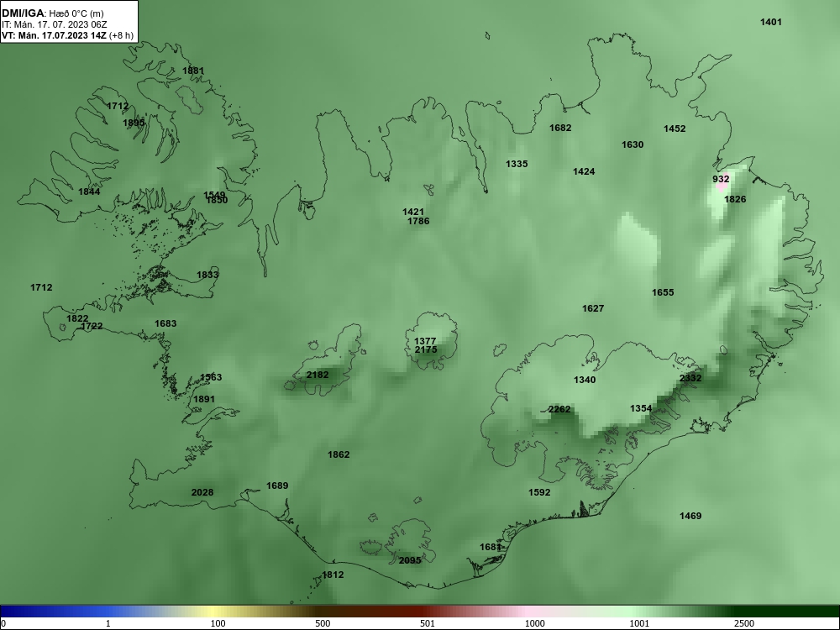Viewport: 840px width, 630px height.
Task: Click the 1881 height label
Action: coord(193,71)
